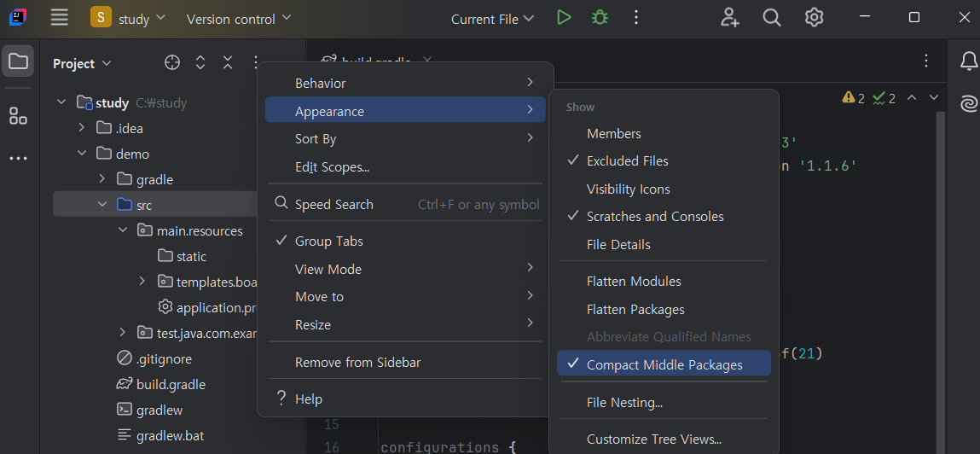The height and width of the screenshot is (454, 980).
Task: Toggle Excluded Files option off
Action: click(627, 161)
